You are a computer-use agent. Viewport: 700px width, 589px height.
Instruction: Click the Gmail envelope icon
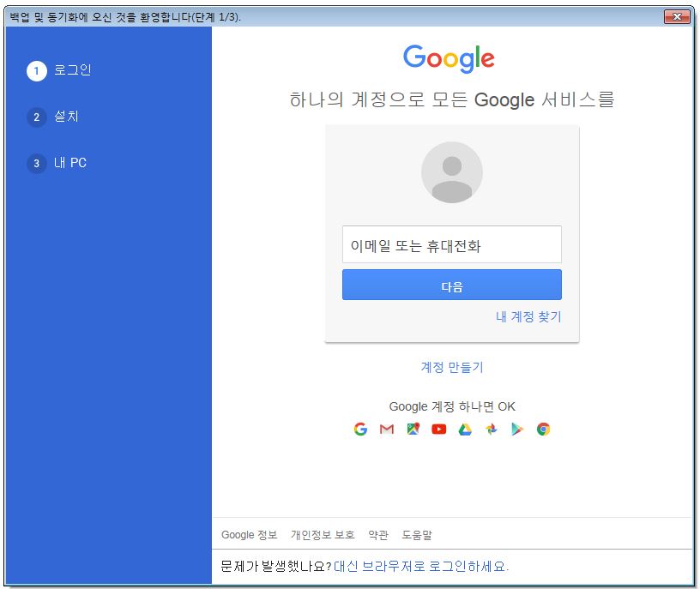point(387,429)
